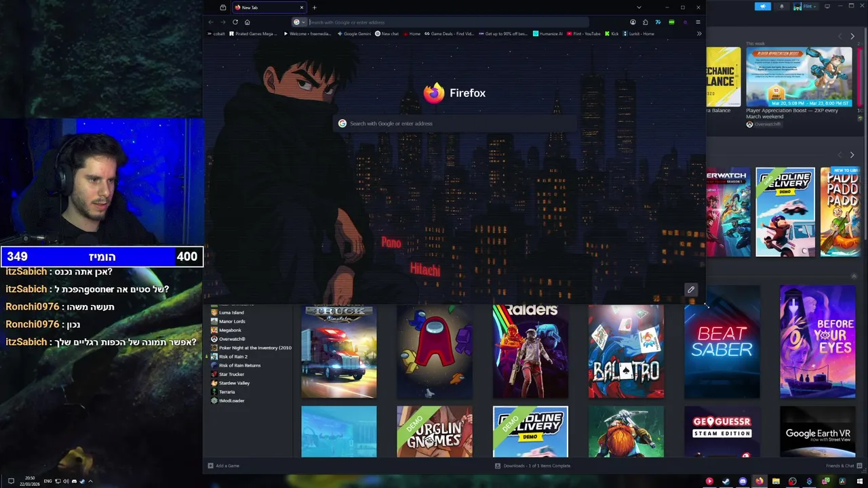Select Megabonk in Steam library list

tap(226, 330)
